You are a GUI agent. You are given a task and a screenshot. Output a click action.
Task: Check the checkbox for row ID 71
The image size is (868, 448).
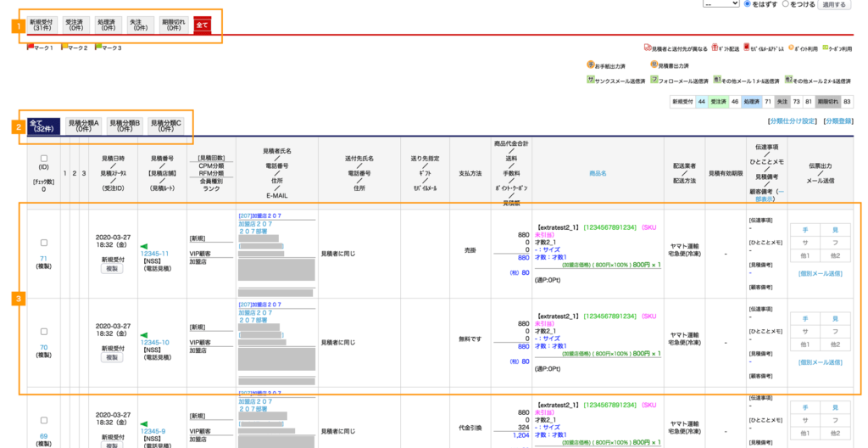(44, 242)
